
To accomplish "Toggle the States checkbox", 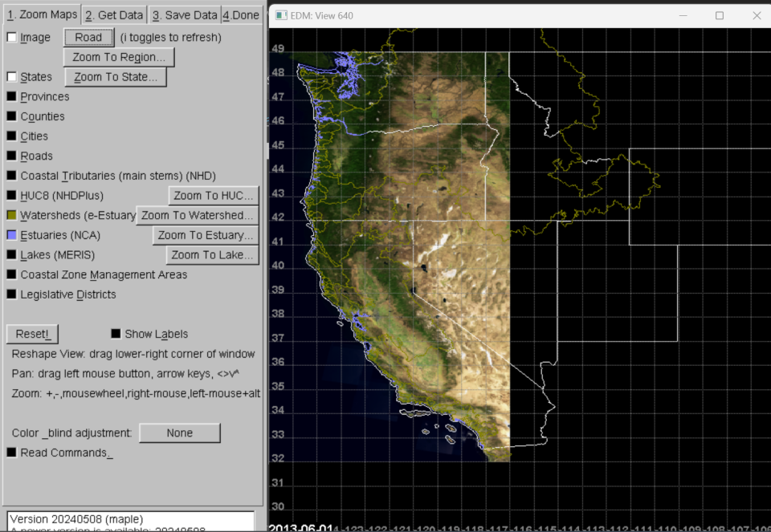I will [x=12, y=77].
